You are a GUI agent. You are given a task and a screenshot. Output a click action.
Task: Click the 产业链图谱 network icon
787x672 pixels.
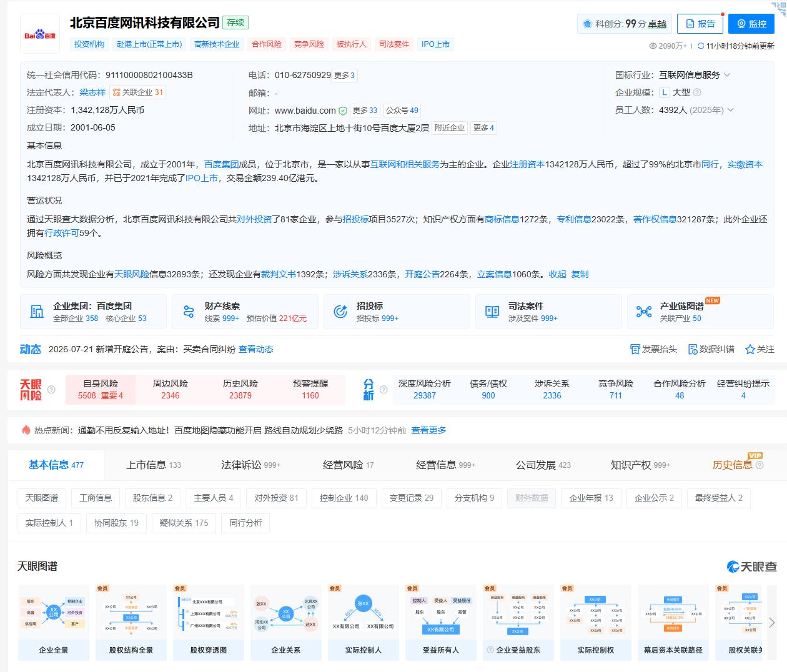point(644,312)
